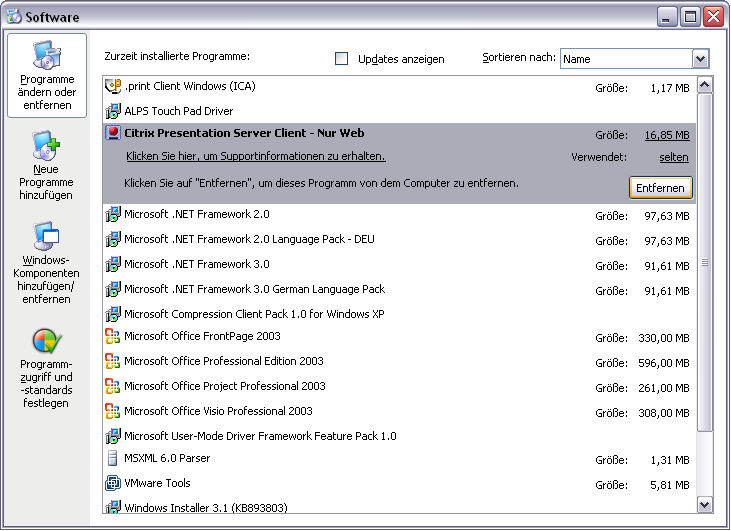Click the 261,00 MB size value

pyautogui.click(x=663, y=388)
